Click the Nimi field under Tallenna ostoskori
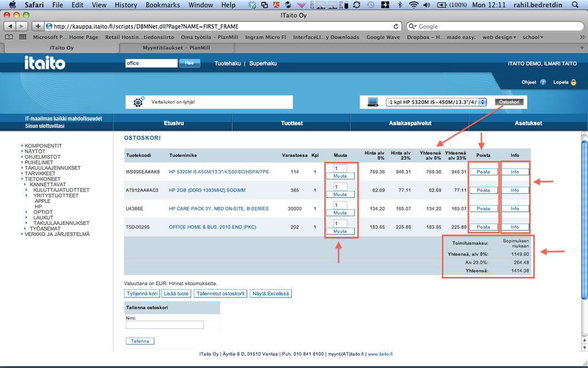This screenshot has width=588, height=368. click(165, 324)
